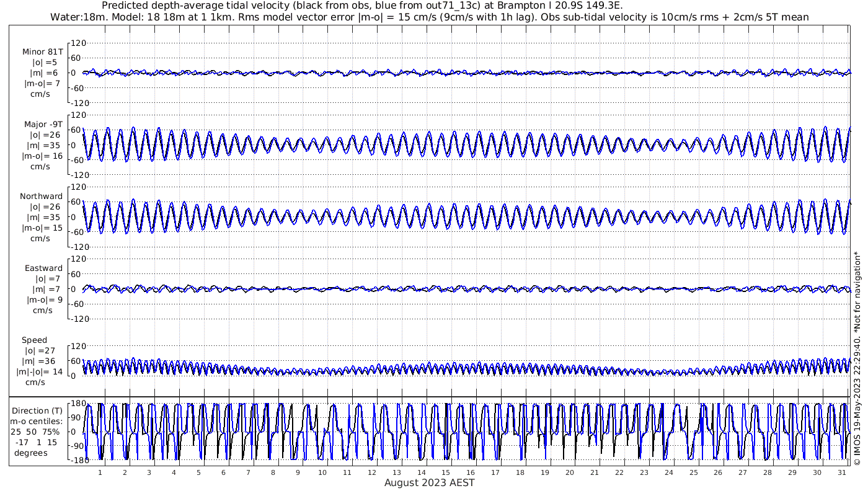This screenshot has height=496, width=868.
Task: Click the 120 tick of the Minor panel
Action: (78, 43)
